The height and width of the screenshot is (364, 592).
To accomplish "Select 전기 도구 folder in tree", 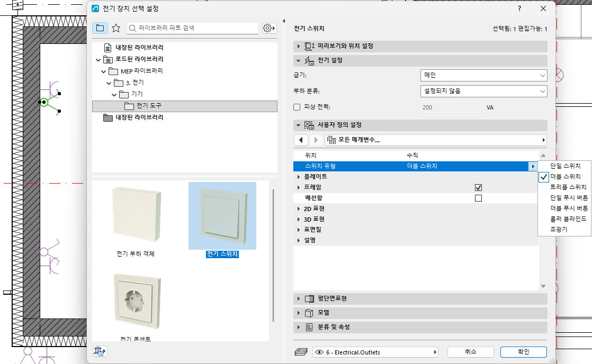I will [x=185, y=106].
